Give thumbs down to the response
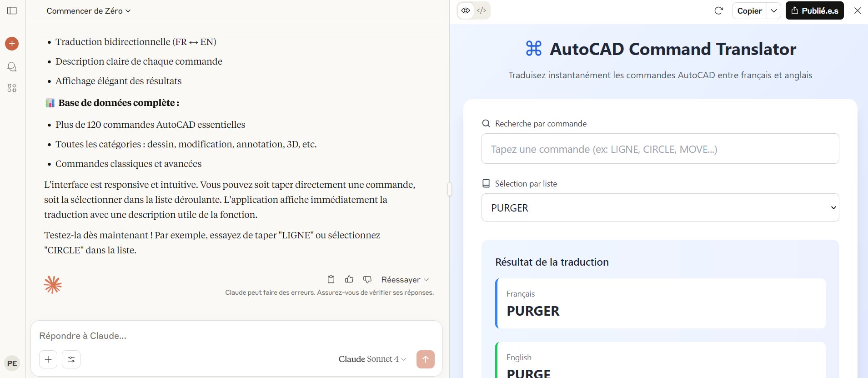Image resolution: width=868 pixels, height=378 pixels. (x=367, y=279)
